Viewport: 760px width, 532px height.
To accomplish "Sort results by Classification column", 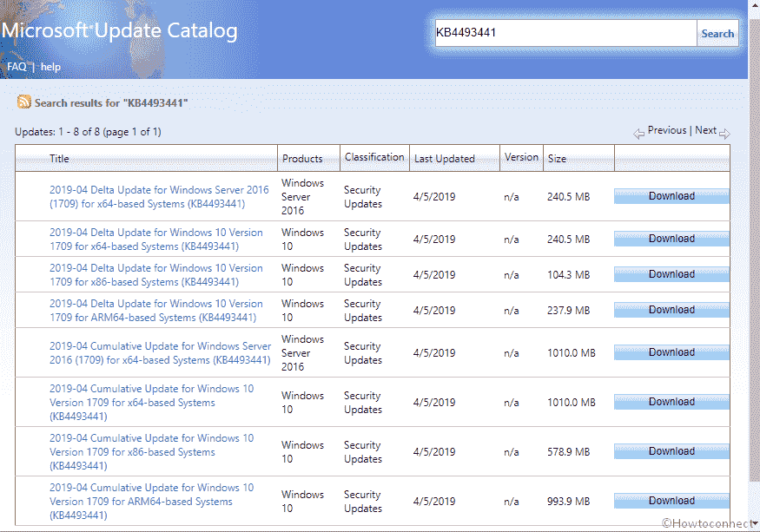I will [374, 157].
